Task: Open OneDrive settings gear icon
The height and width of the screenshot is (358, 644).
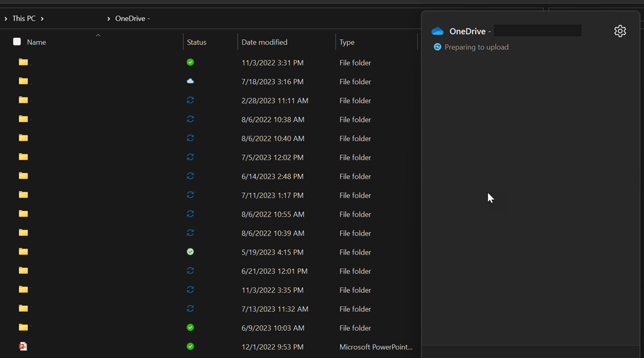Action: tap(620, 31)
